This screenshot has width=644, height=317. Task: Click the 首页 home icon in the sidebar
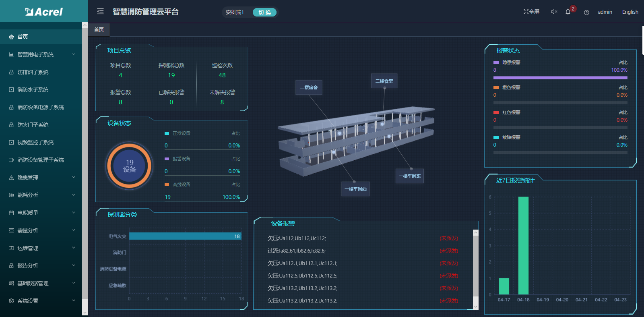[x=11, y=37]
